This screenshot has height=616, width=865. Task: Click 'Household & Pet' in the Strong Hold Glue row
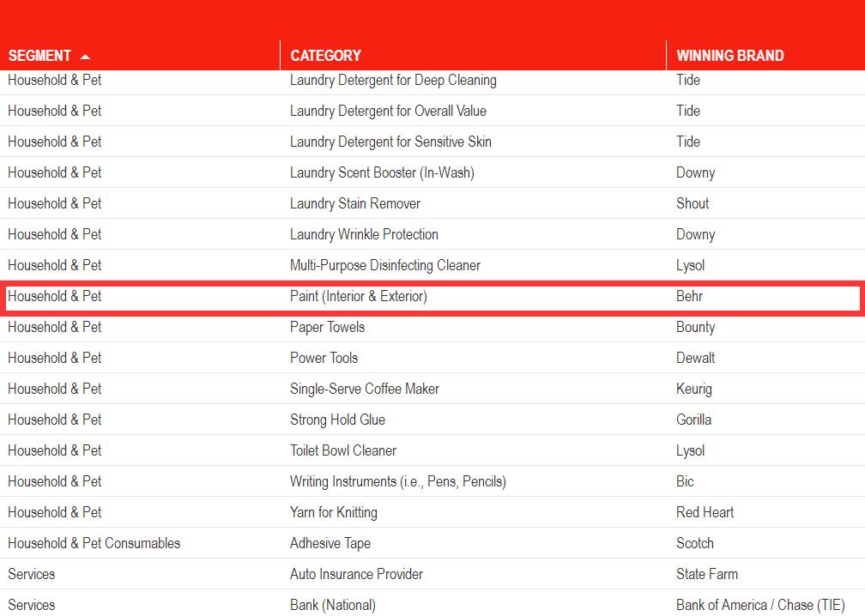[55, 420]
